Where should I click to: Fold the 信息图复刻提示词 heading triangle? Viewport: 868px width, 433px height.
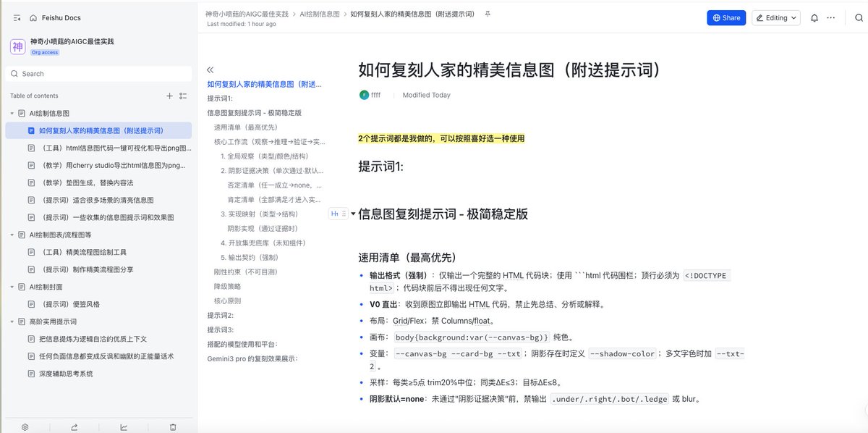coord(353,214)
